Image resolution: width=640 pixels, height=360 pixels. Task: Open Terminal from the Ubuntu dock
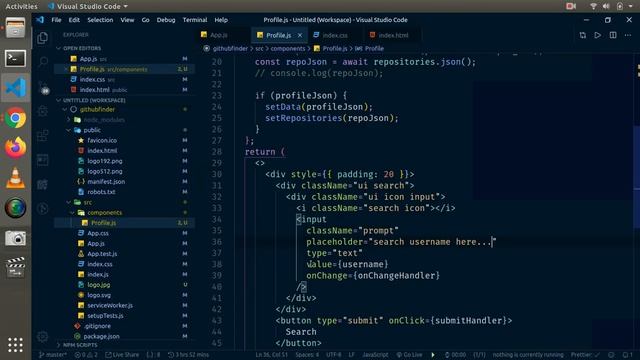pos(16,59)
